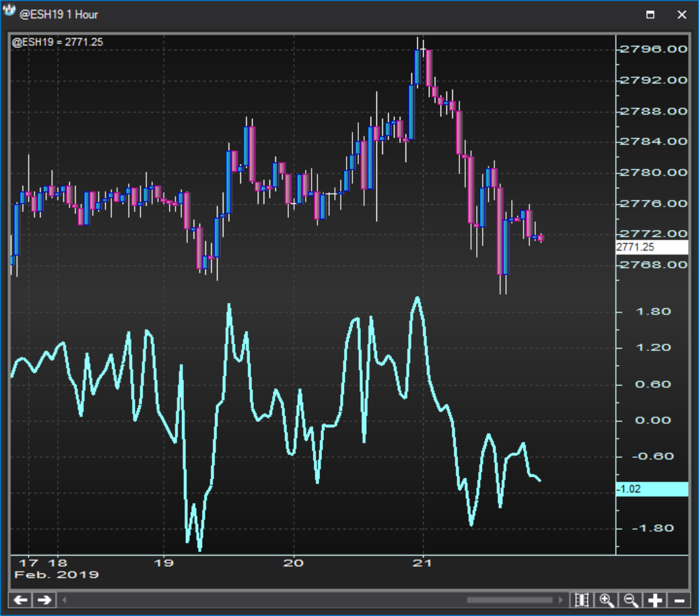Click the plus button in bottom toolbar
The width and height of the screenshot is (699, 616).
click(x=655, y=600)
